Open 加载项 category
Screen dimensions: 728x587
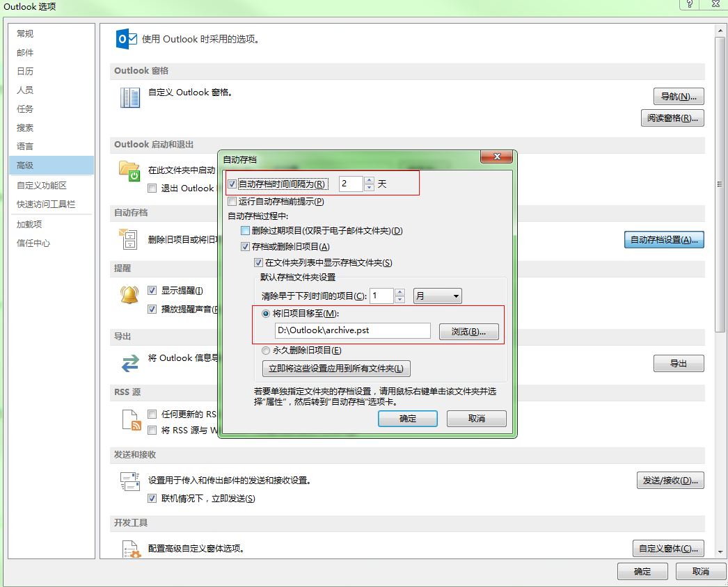51,224
